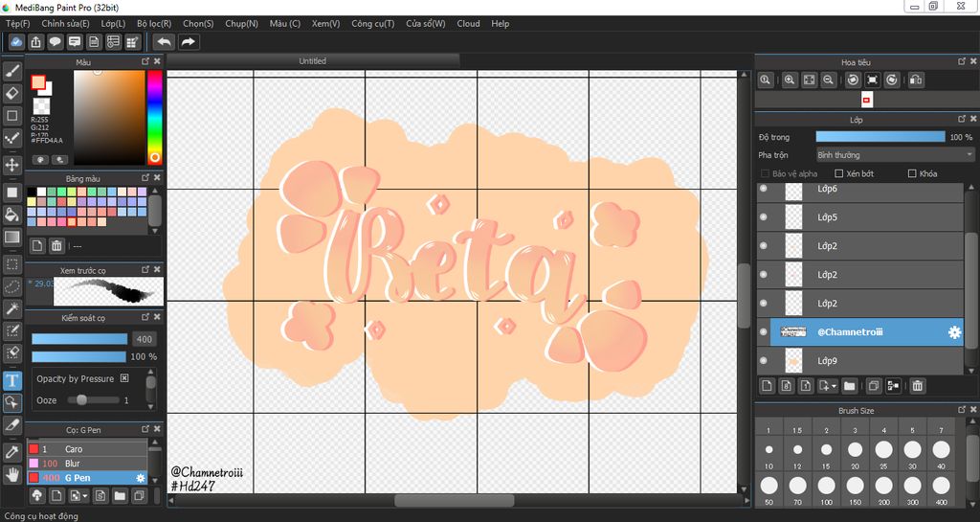Undock the Bảng màu palette panel
The width and height of the screenshot is (980, 522).
pyautogui.click(x=145, y=177)
